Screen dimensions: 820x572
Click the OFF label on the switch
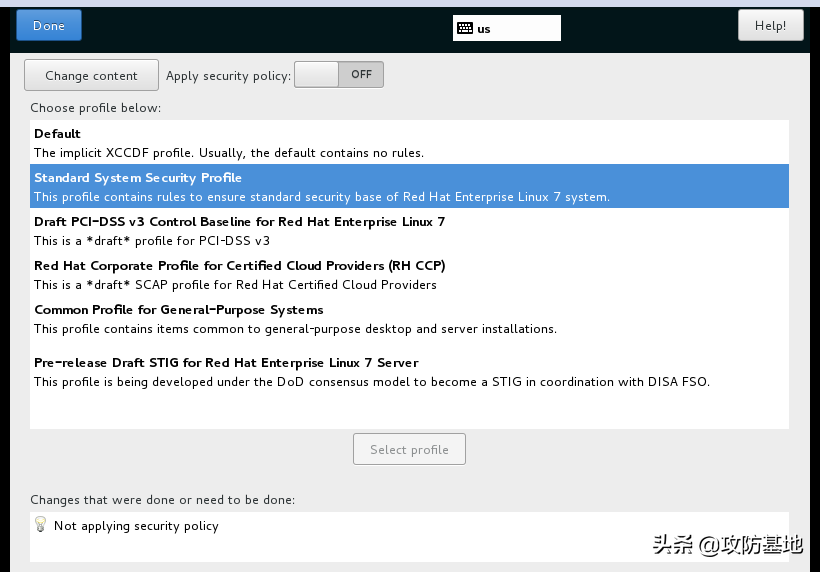360,75
